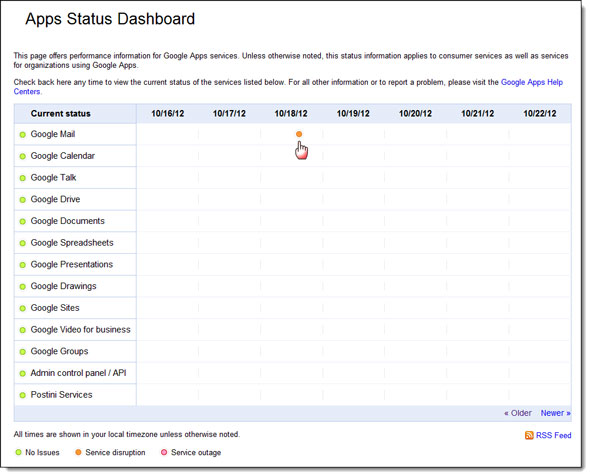Click the Service outage legend icon
590x476 pixels.
click(x=164, y=452)
